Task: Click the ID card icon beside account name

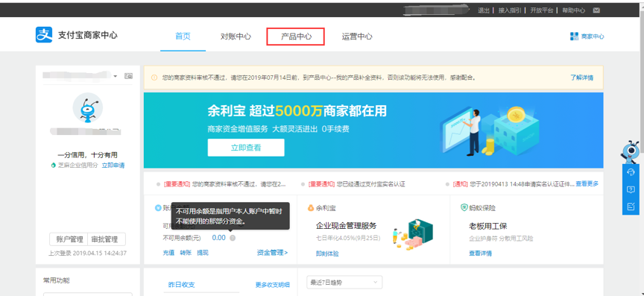Action: click(128, 76)
